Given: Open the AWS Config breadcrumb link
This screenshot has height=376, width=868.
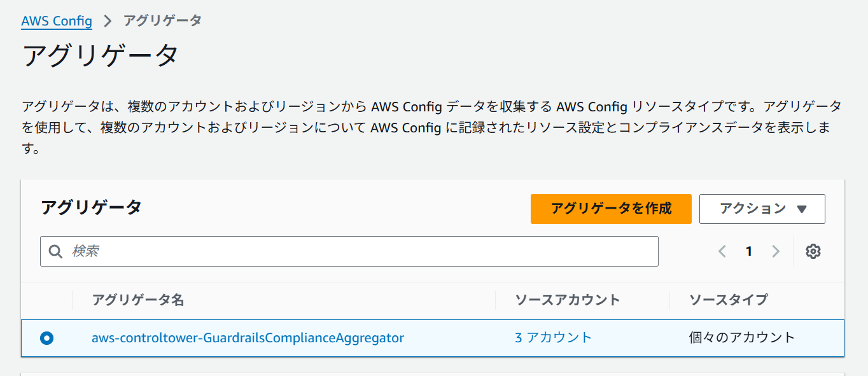Looking at the screenshot, I should point(57,20).
